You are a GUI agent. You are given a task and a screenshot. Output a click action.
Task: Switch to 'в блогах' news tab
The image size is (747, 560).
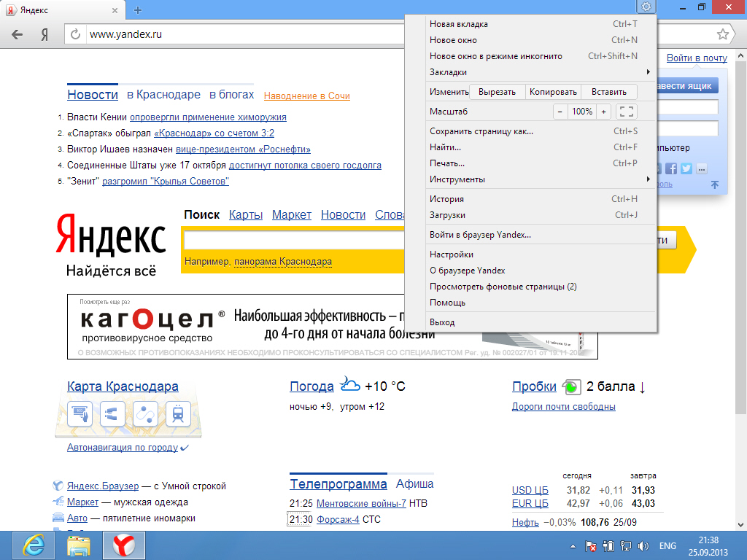[231, 94]
